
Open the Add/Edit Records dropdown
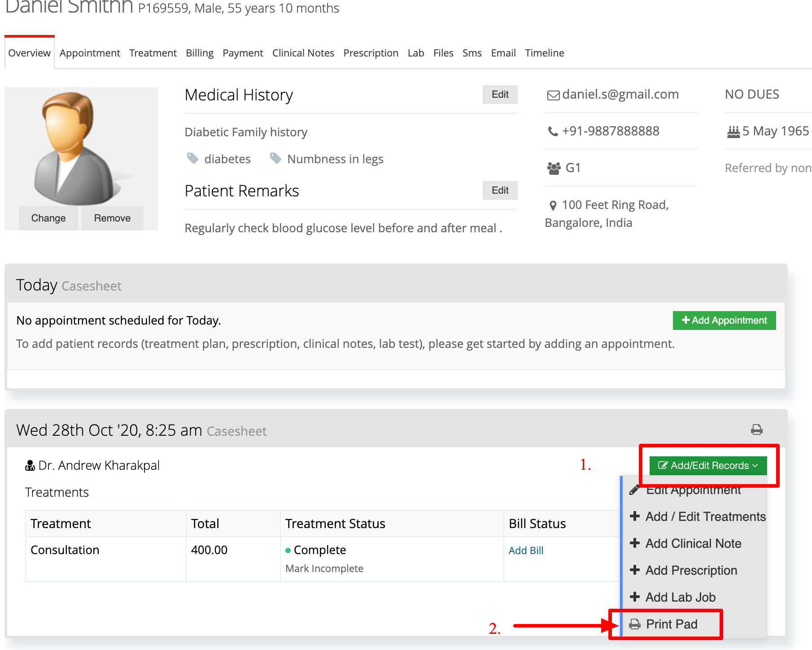708,465
